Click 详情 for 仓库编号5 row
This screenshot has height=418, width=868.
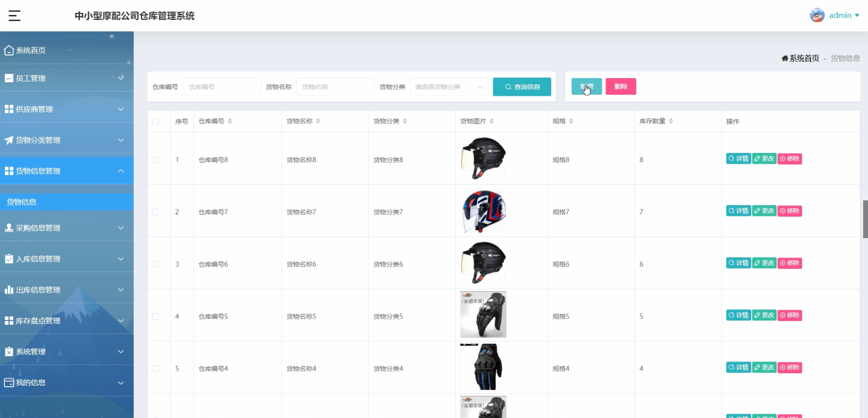[739, 315]
